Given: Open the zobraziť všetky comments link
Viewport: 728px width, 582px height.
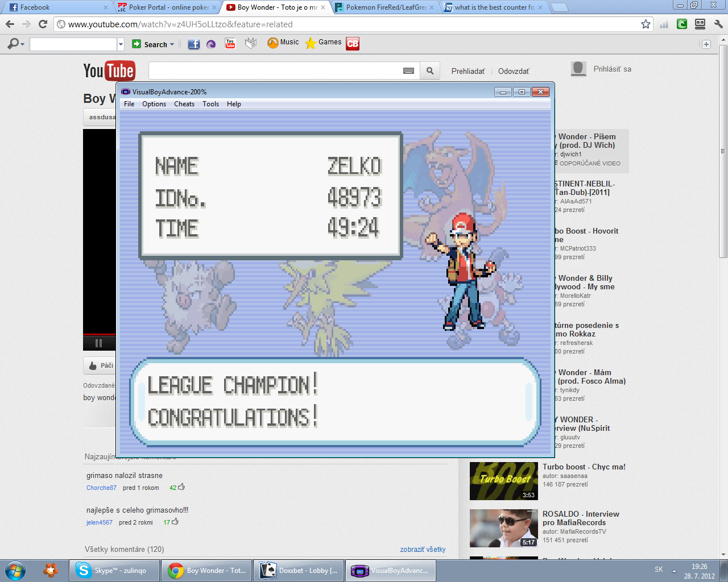Looking at the screenshot, I should click(x=423, y=550).
